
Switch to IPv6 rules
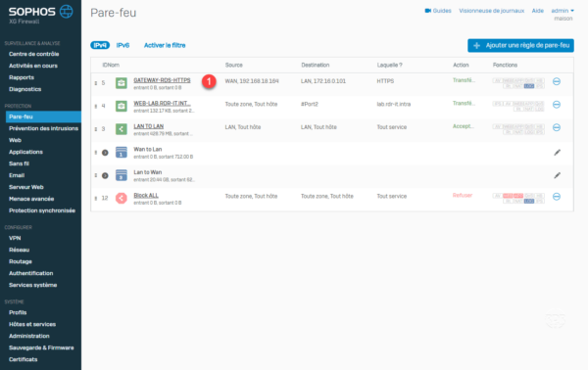(122, 45)
